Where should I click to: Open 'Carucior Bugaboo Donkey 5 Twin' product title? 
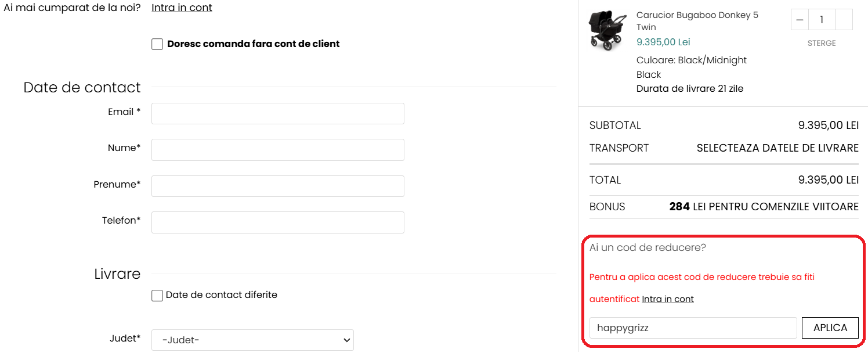(697, 21)
